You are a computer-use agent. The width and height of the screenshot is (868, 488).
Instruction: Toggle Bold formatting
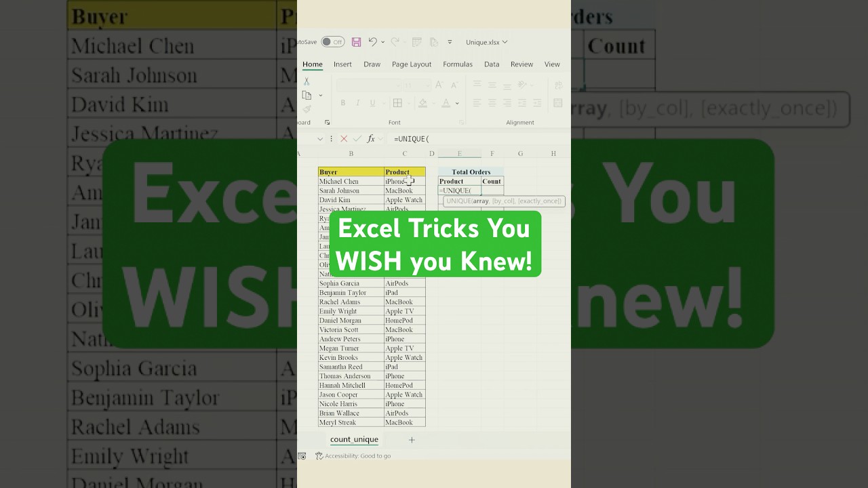pos(343,103)
